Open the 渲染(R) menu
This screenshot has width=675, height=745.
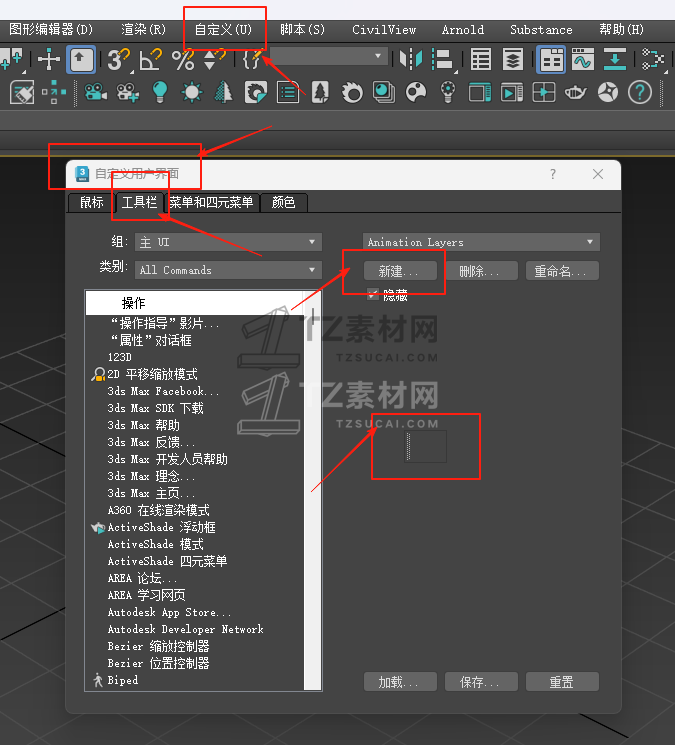click(x=143, y=29)
